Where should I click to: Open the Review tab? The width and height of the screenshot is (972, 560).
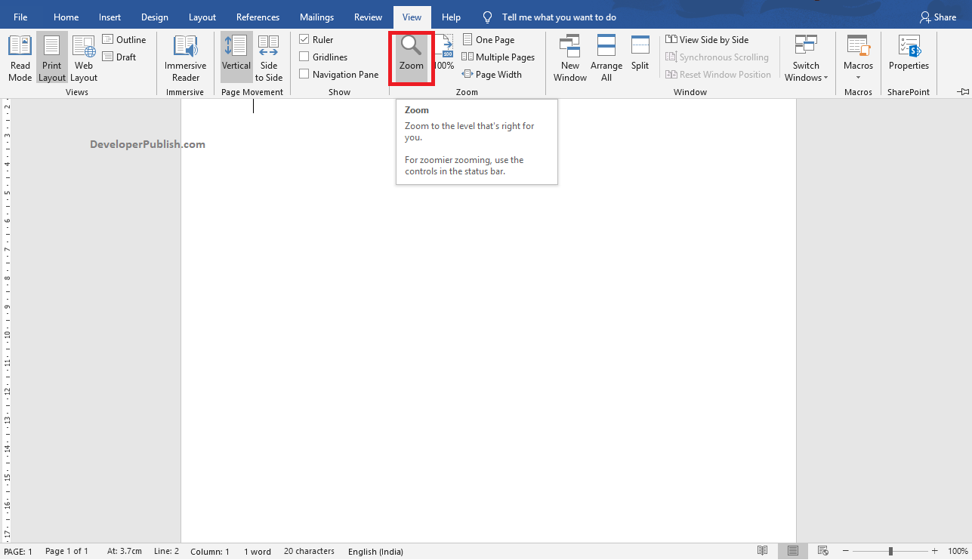[368, 17]
